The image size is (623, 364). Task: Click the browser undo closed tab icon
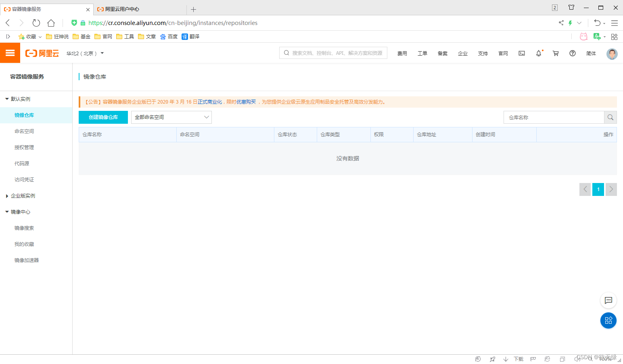point(598,23)
